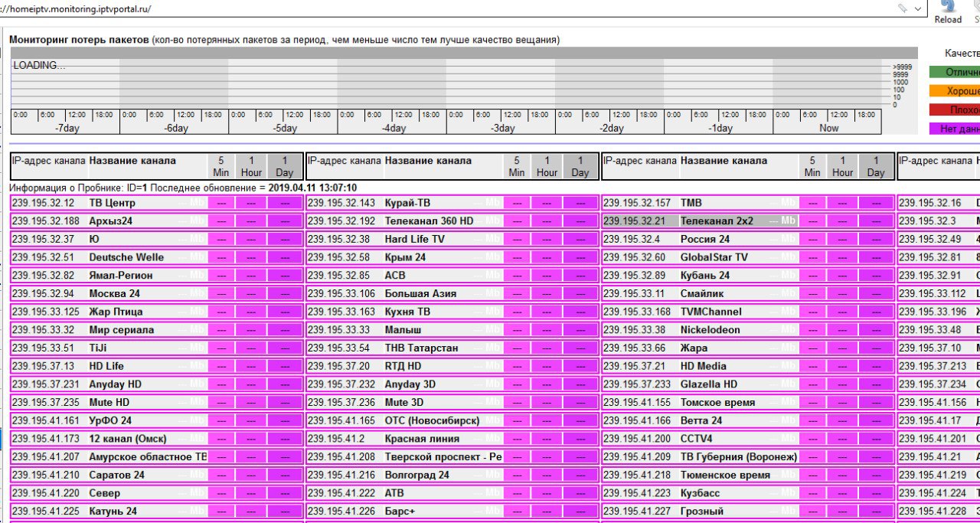Click the third column 1 Day header
980x523 pixels.
click(x=876, y=166)
